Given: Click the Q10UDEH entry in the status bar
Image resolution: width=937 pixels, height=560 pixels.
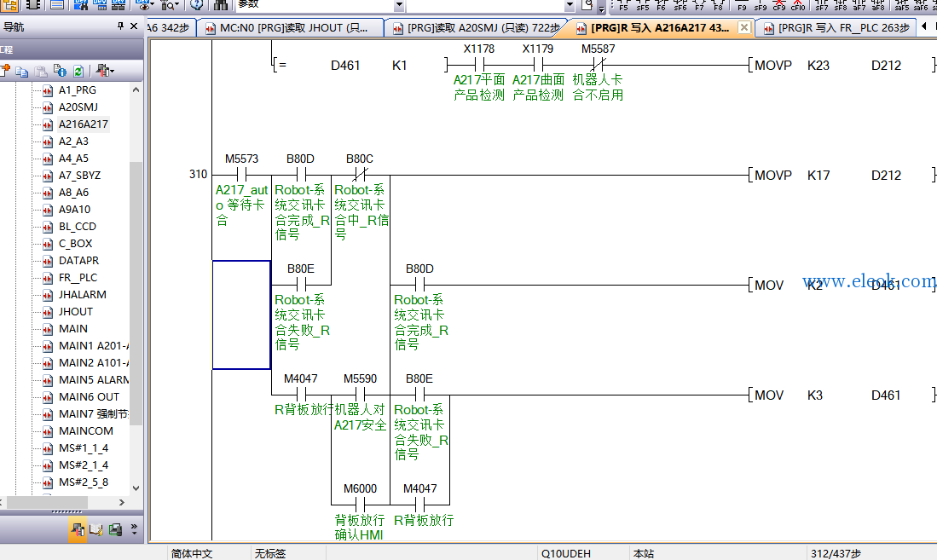Looking at the screenshot, I should click(x=566, y=553).
